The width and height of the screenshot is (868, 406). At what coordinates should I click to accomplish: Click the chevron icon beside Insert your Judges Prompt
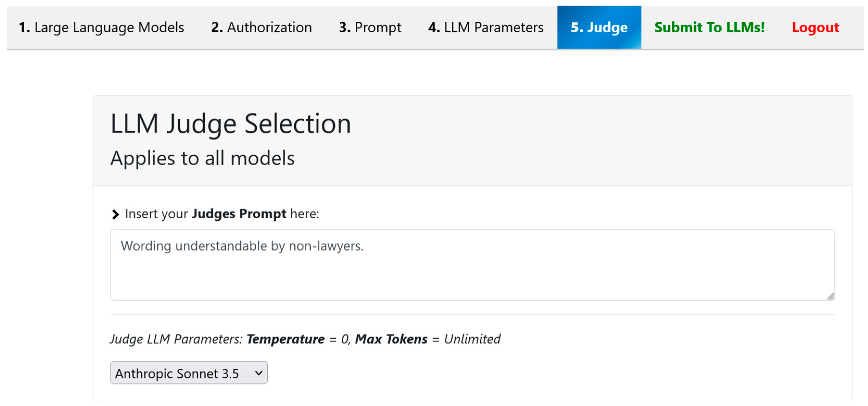point(115,214)
